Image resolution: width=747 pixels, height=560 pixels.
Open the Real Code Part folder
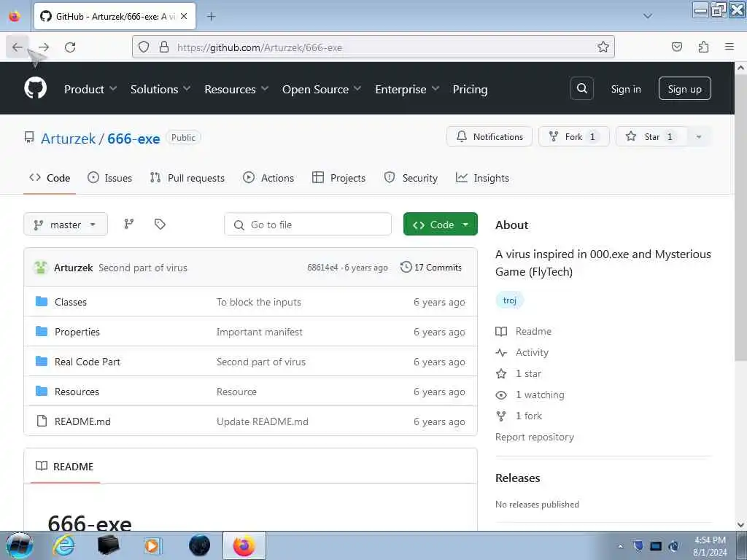coord(88,362)
